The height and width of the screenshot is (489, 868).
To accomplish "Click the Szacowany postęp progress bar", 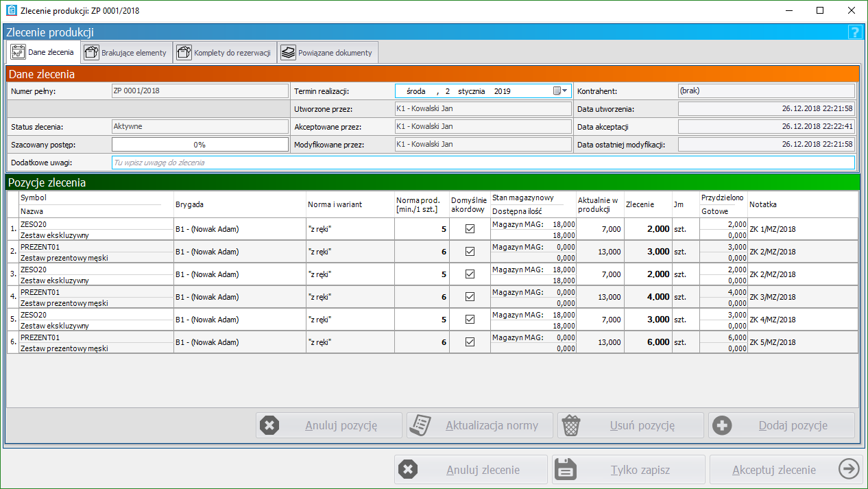I will (200, 145).
